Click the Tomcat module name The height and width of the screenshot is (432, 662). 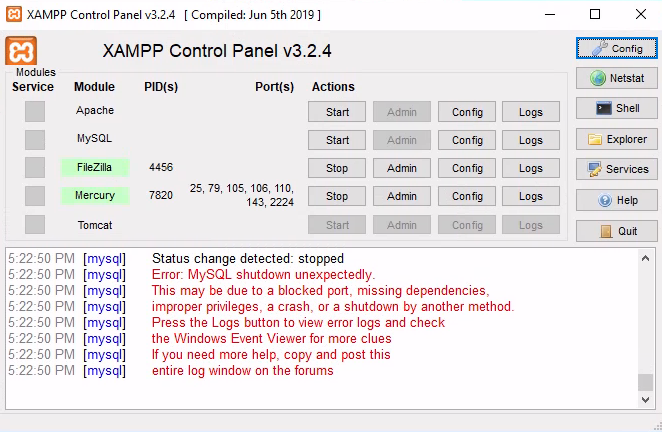(x=95, y=225)
